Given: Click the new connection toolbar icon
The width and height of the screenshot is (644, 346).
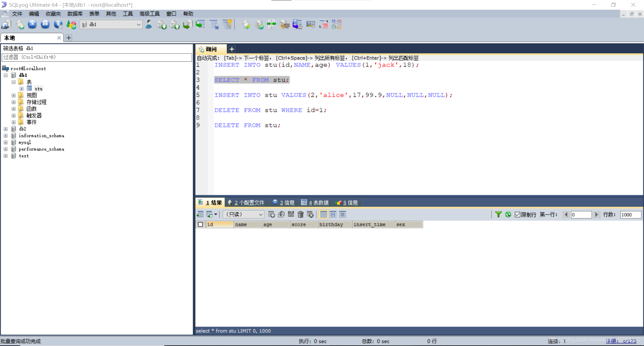Looking at the screenshot, I should point(6,24).
